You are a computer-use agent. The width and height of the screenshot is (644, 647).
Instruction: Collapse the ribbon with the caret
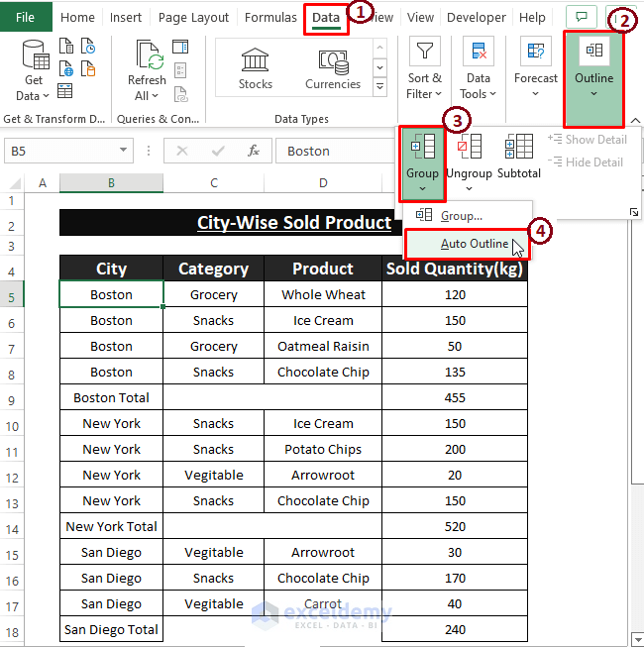pos(635,121)
